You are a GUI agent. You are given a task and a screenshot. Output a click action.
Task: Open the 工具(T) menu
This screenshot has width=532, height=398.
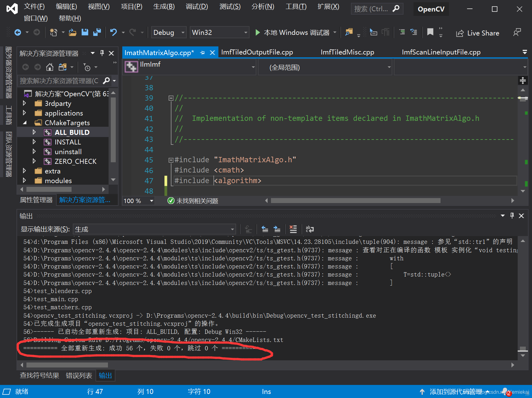tap(296, 7)
